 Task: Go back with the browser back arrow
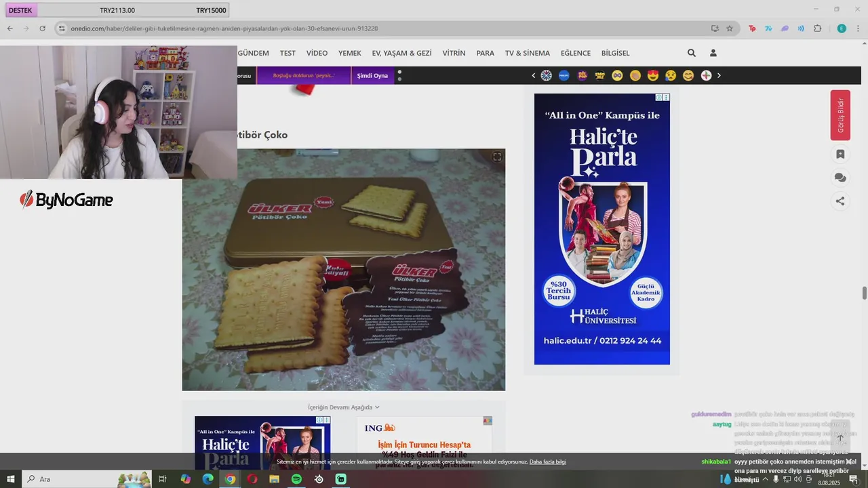point(9,28)
